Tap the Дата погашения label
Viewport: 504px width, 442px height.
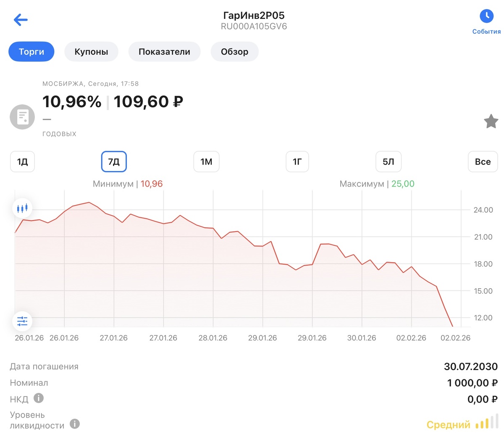(44, 366)
